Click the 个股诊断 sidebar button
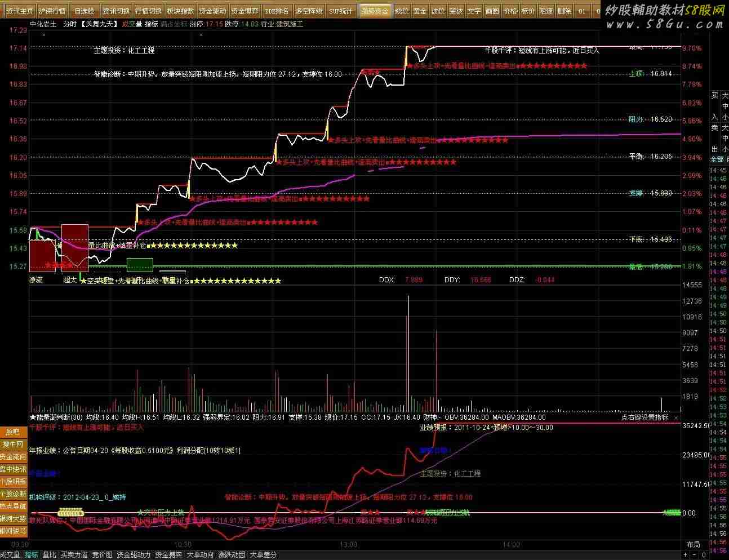729x560 pixels. (13, 494)
